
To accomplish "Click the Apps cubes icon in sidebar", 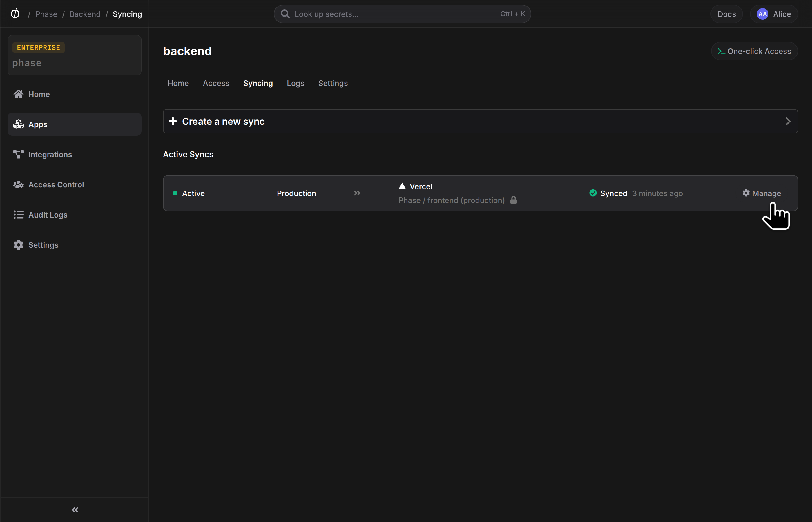I will [18, 124].
